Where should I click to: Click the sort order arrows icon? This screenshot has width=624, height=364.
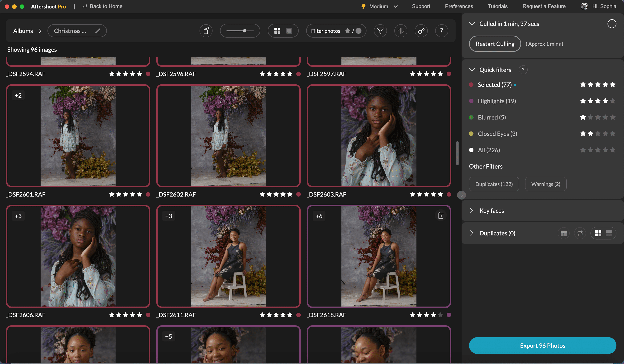point(401,31)
